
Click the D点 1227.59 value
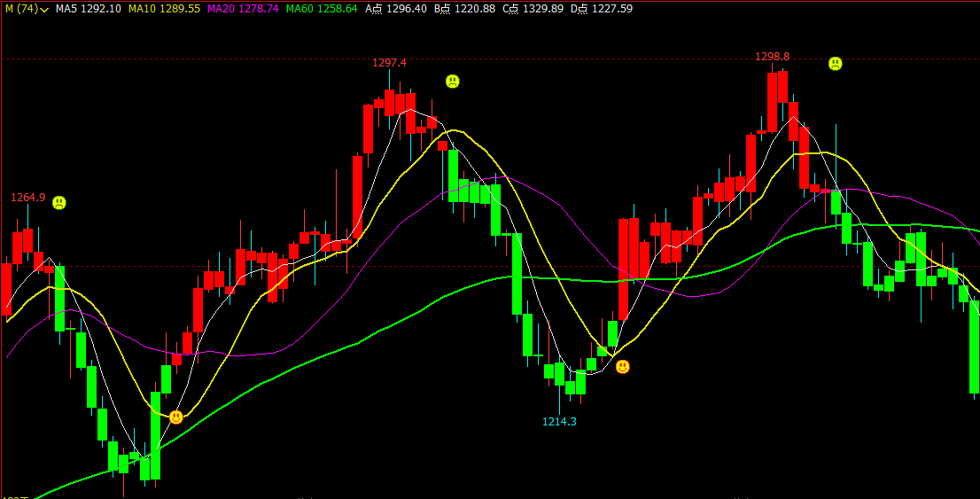(602, 9)
